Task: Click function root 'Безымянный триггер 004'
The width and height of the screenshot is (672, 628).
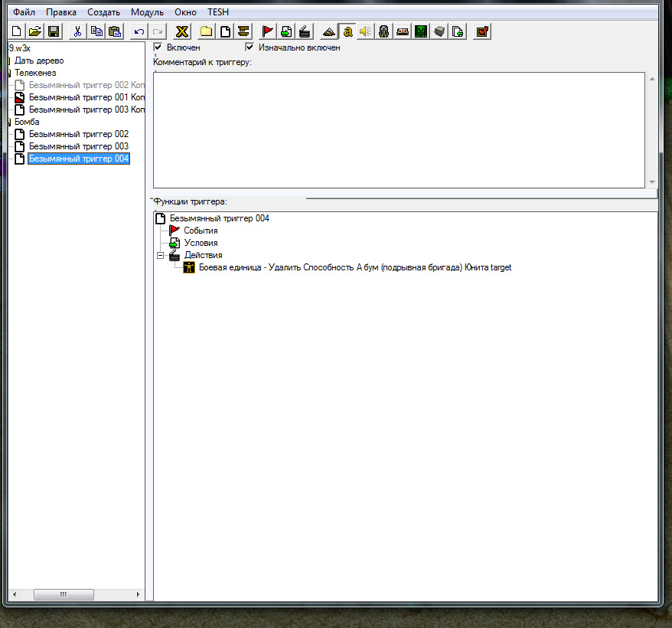Action: tap(219, 218)
